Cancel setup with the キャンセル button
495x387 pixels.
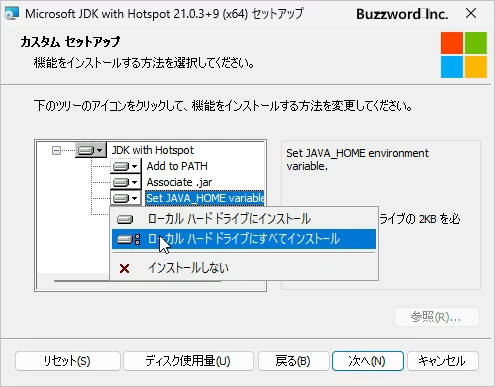pos(443,361)
